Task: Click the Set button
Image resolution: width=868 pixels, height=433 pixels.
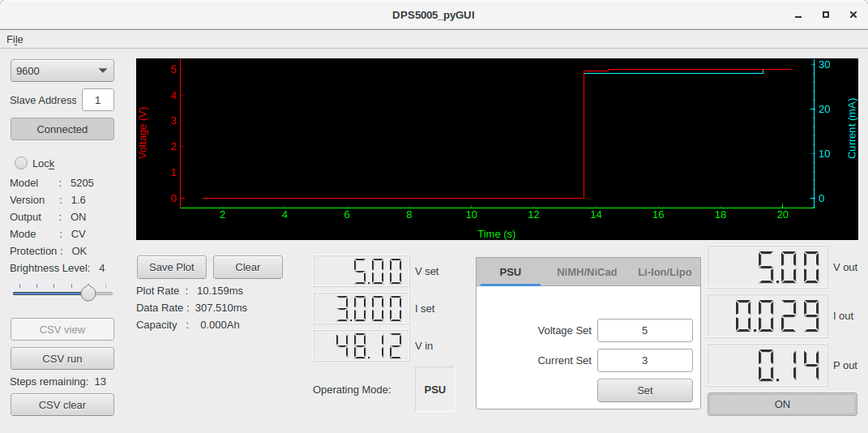Action: point(645,390)
